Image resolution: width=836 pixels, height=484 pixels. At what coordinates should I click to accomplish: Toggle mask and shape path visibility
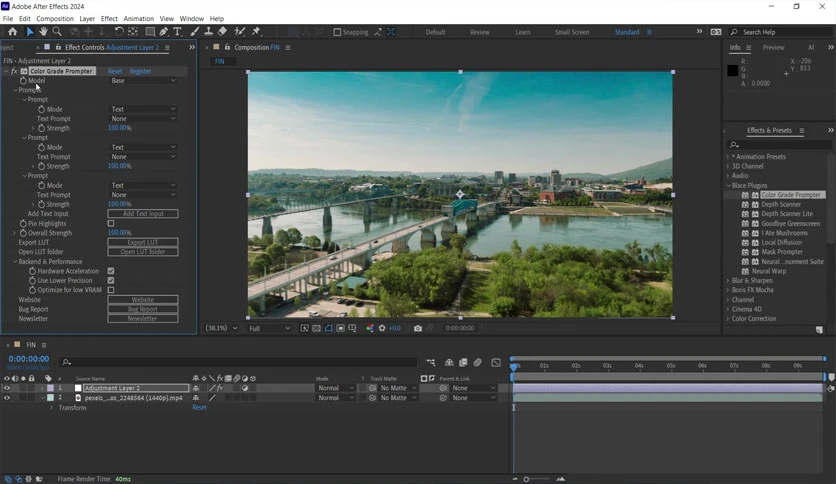tap(328, 328)
